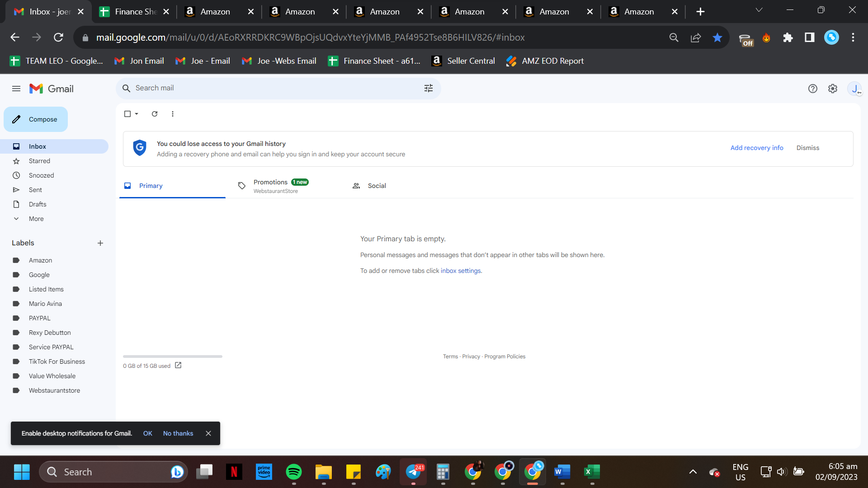This screenshot has width=868, height=488.
Task: Open Seller Central bookmark
Action: click(x=463, y=61)
